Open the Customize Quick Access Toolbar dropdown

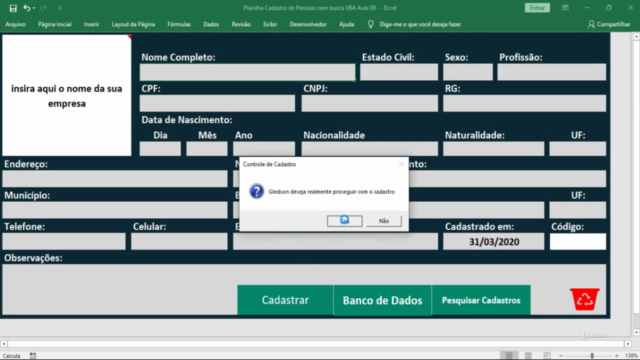click(x=60, y=8)
